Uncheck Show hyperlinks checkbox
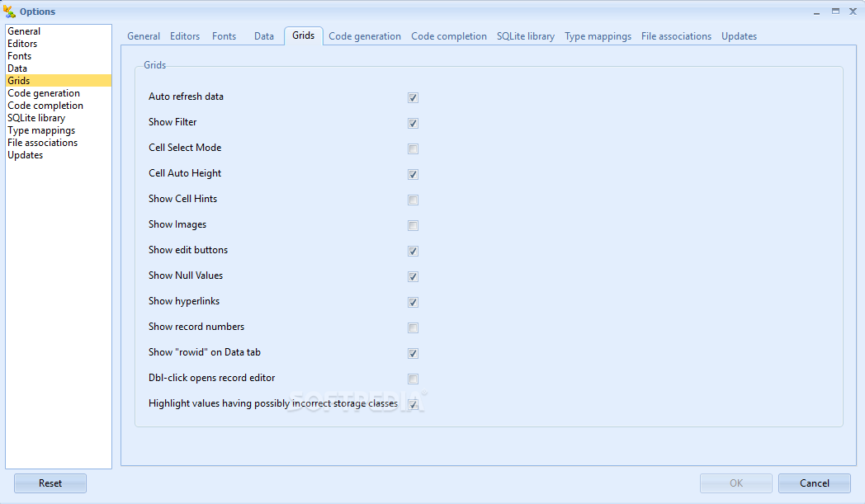865x504 pixels. [x=414, y=302]
